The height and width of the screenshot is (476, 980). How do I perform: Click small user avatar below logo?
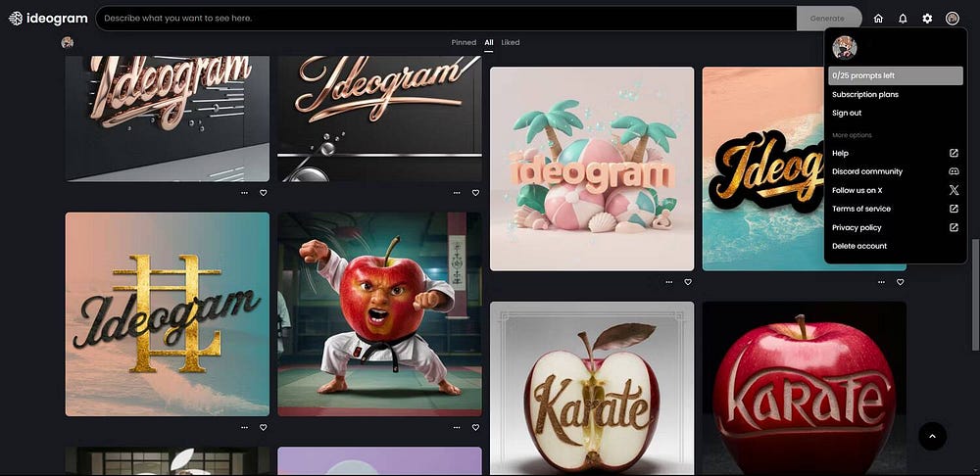[68, 42]
